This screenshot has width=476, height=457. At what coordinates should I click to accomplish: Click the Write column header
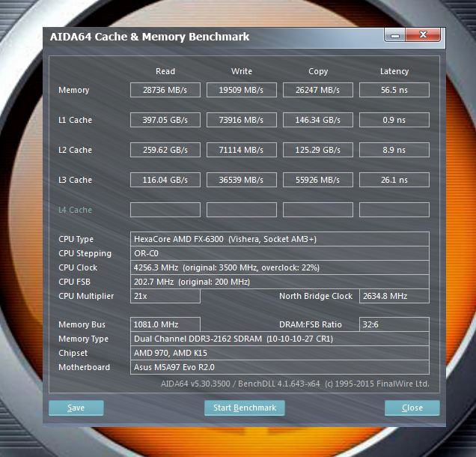click(242, 71)
